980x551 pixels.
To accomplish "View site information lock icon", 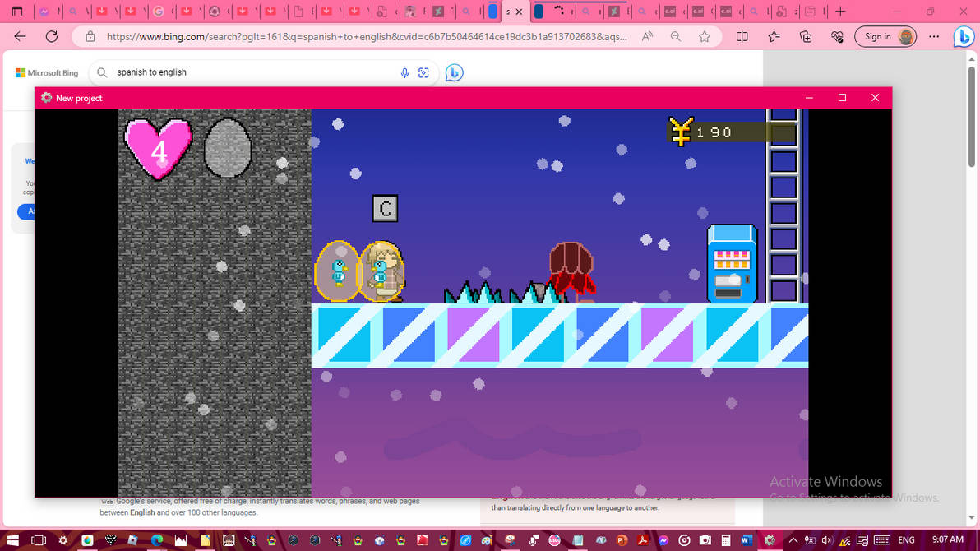I will (x=90, y=37).
